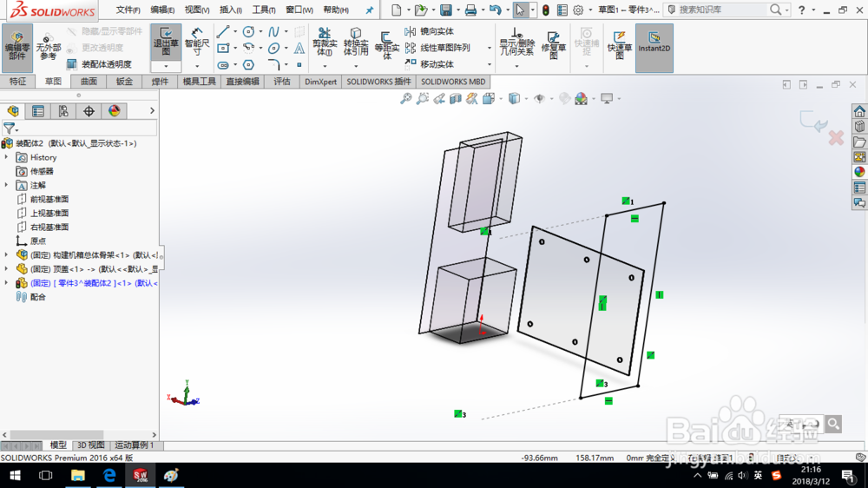Select the 前视基准面 (Front Plane) tree item
Screen dimensions: 868x488
pyautogui.click(x=49, y=199)
